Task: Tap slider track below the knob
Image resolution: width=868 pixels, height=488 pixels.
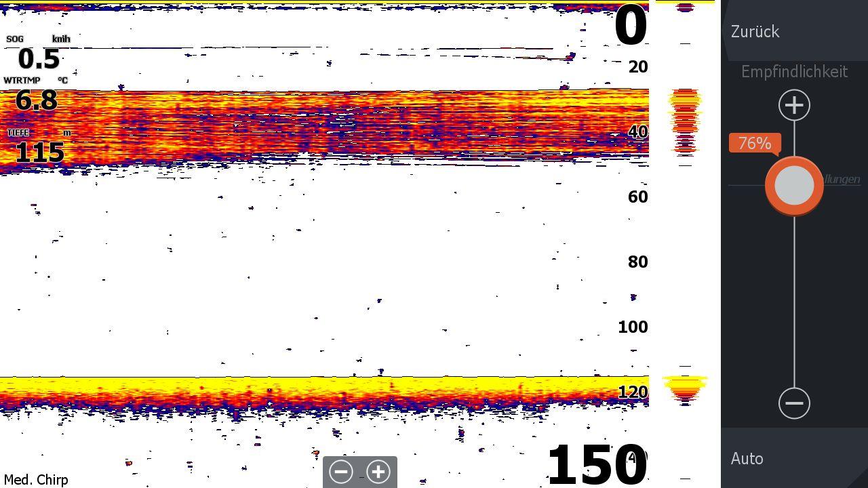Action: 794,305
